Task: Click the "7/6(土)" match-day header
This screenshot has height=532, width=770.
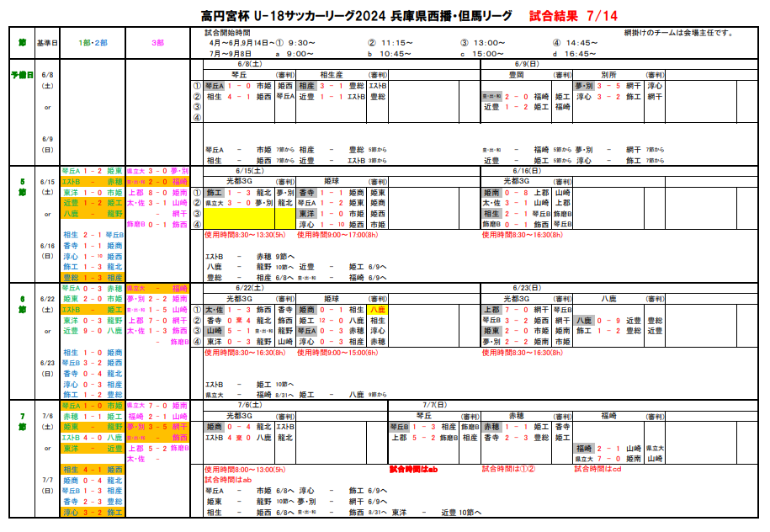Action: 249,405
